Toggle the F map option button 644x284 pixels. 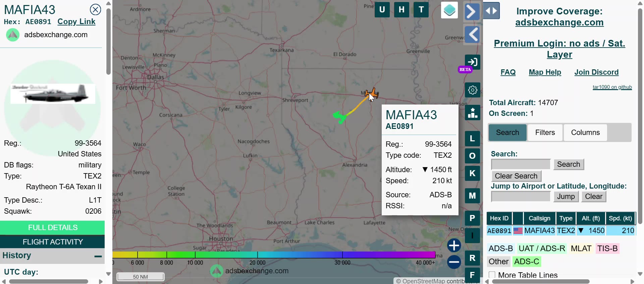[472, 275]
